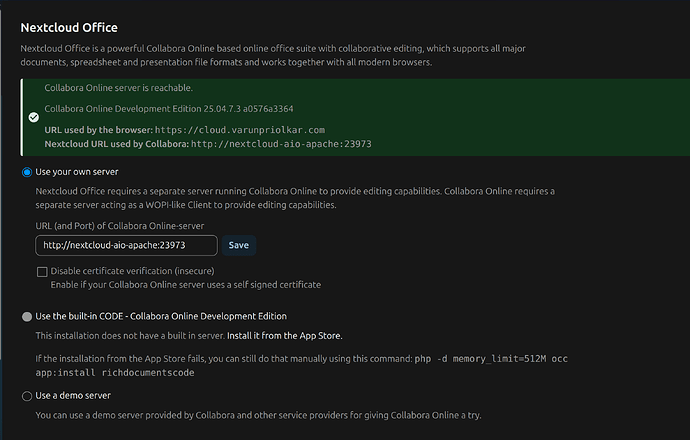Select the "Use your own server" radio button
690x440 pixels.
[x=27, y=172]
